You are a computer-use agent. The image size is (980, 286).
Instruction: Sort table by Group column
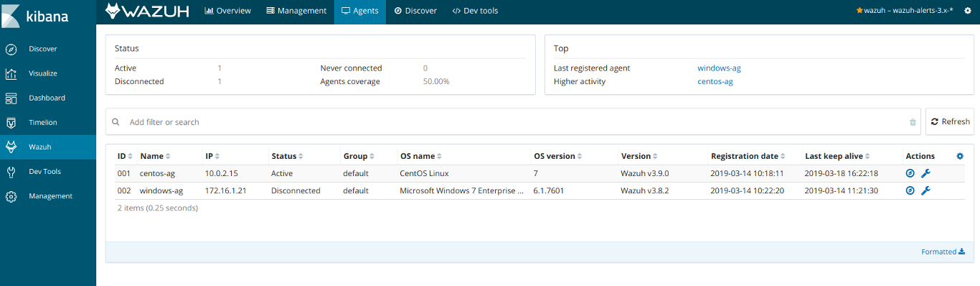click(358, 156)
